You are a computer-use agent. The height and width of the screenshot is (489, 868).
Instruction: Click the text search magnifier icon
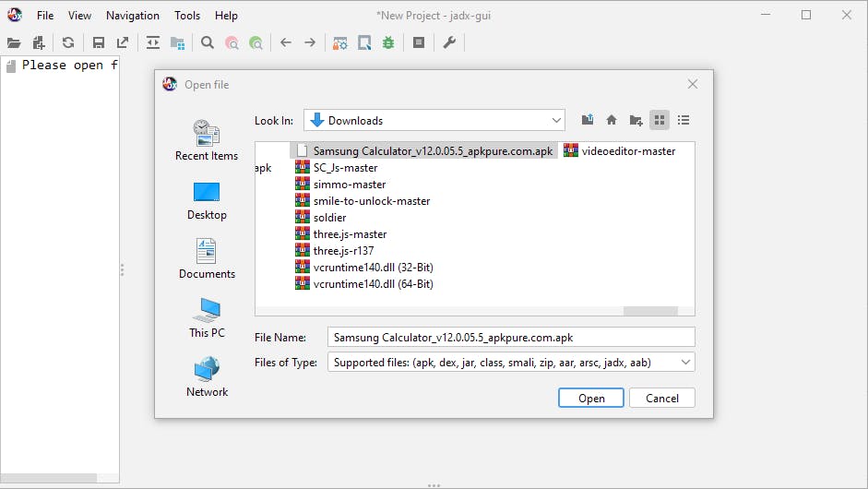tap(208, 42)
